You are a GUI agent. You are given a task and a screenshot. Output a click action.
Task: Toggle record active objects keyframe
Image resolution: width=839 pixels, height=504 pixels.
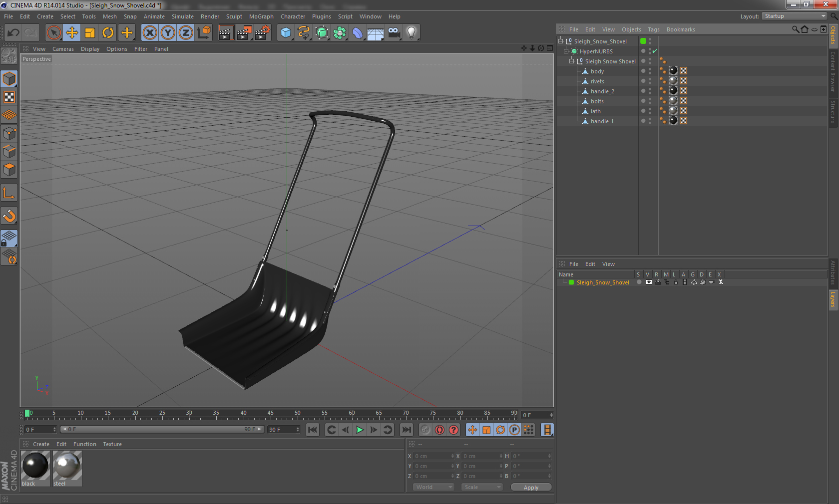[x=425, y=430]
